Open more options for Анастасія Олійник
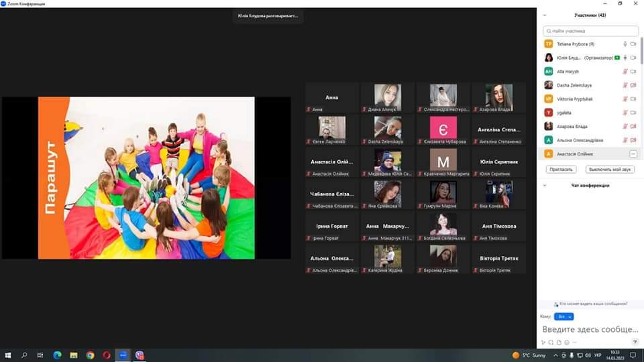The width and height of the screenshot is (644, 362). [x=633, y=154]
